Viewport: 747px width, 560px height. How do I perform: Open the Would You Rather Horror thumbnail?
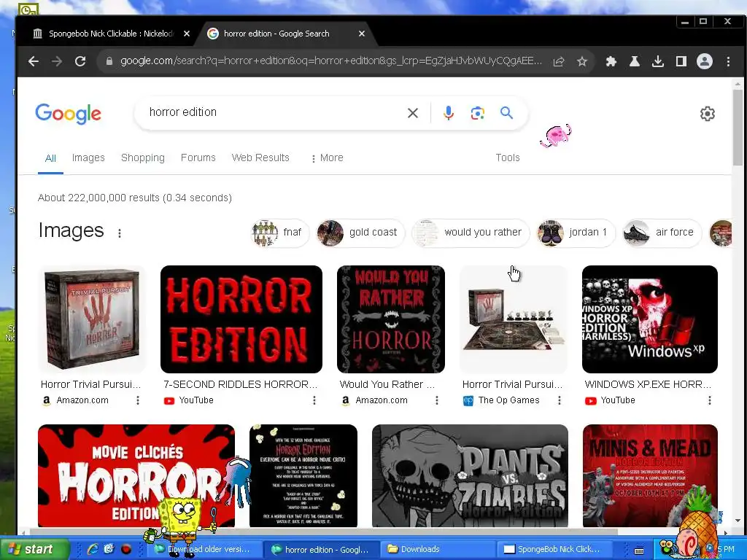pyautogui.click(x=391, y=319)
